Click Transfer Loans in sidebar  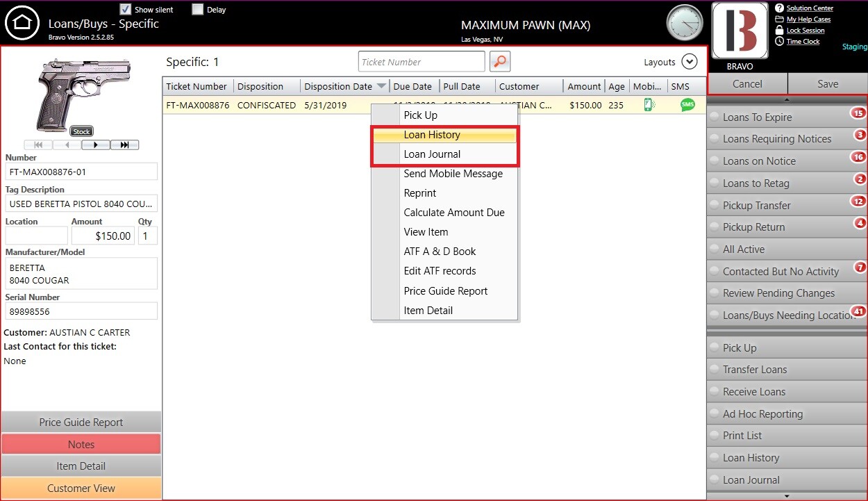[787, 370]
